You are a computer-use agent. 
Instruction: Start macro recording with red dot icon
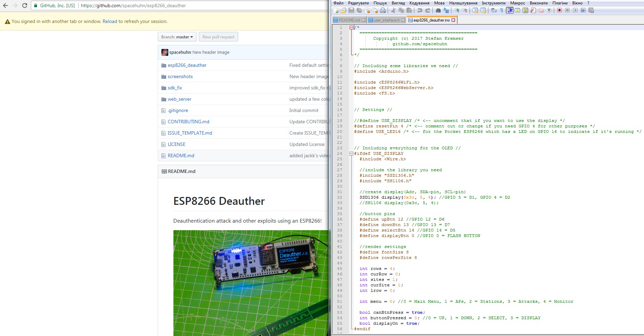click(559, 10)
